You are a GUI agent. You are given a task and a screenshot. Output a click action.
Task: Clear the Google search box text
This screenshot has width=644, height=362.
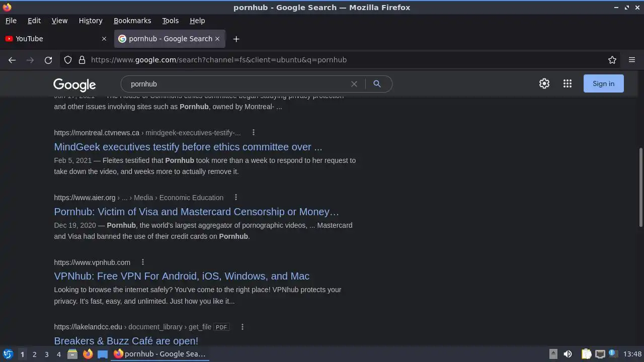click(x=354, y=84)
